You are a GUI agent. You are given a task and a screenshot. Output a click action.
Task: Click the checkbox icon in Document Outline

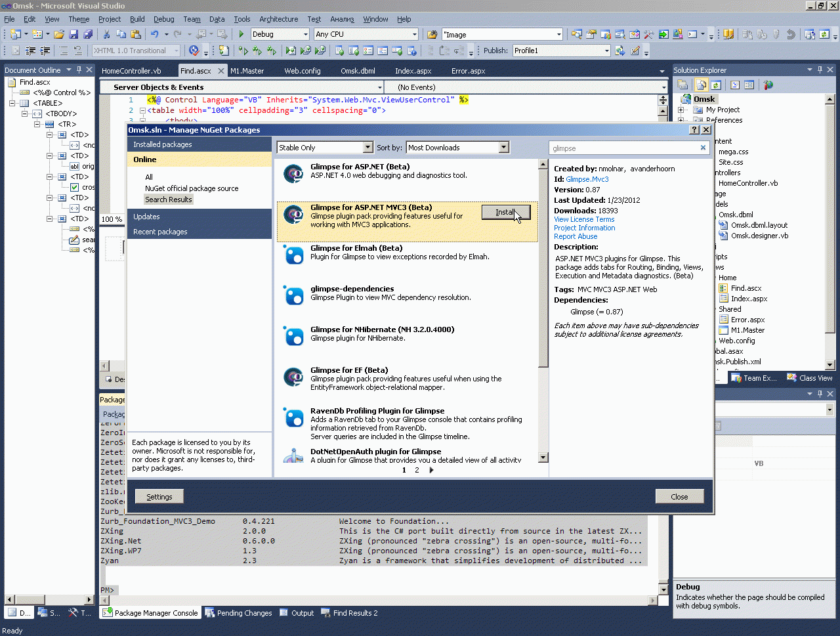pos(75,187)
